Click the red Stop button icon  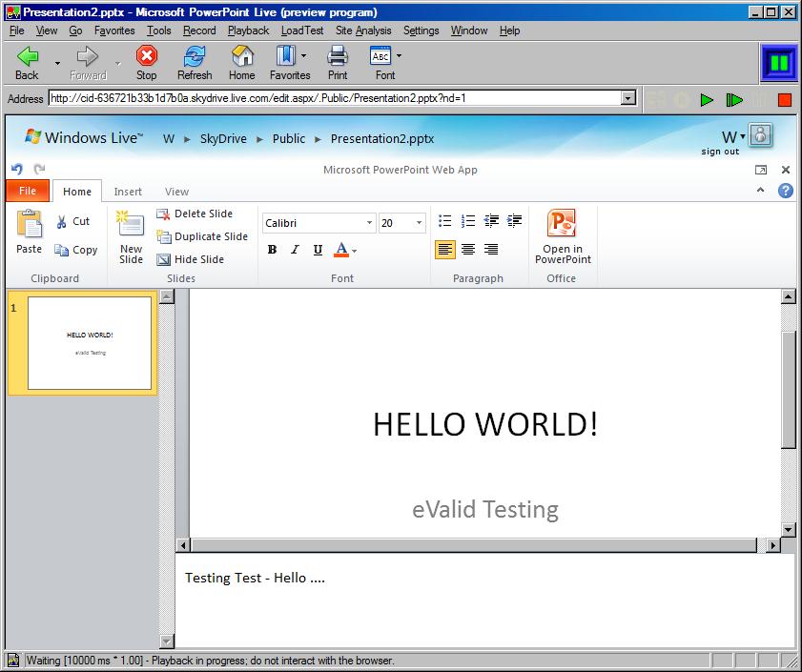(x=147, y=55)
